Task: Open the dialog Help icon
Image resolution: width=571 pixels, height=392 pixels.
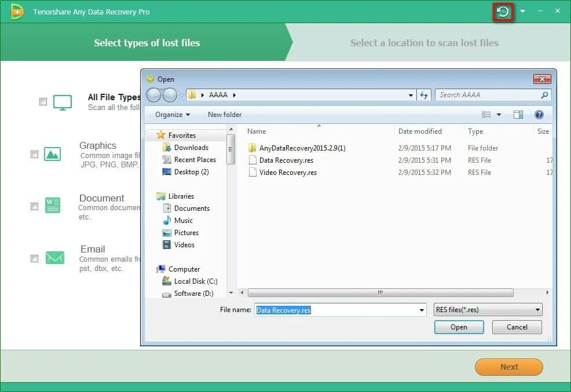Action: [x=539, y=115]
